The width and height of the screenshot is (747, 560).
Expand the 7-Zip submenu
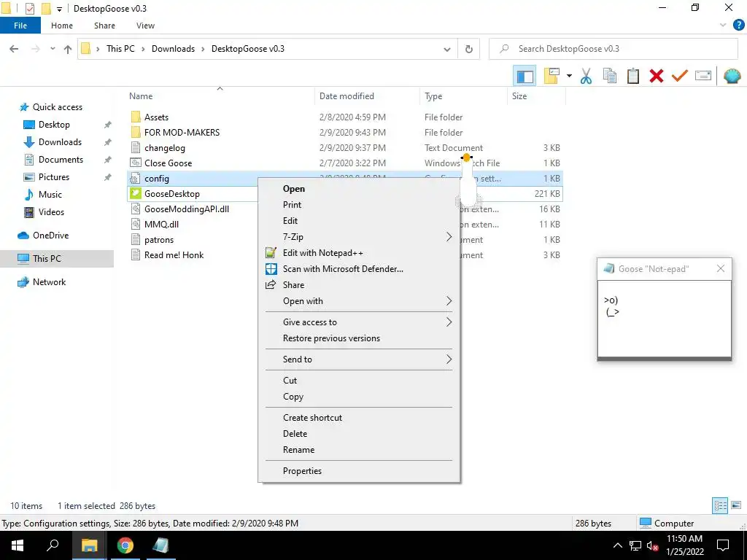359,237
